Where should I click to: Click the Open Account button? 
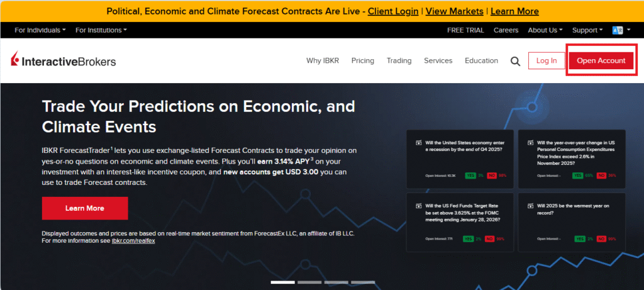coord(601,61)
